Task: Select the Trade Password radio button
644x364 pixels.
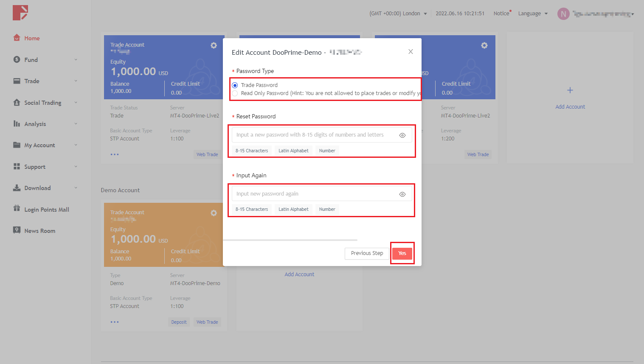Action: 235,85
